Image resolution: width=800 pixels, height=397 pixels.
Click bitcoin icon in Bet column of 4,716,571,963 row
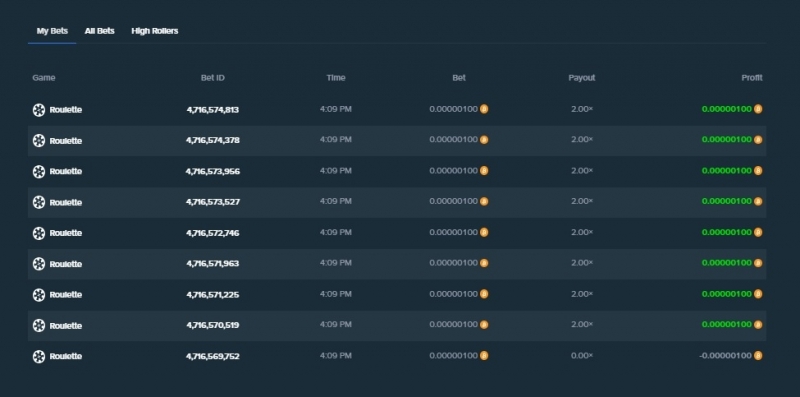(484, 263)
